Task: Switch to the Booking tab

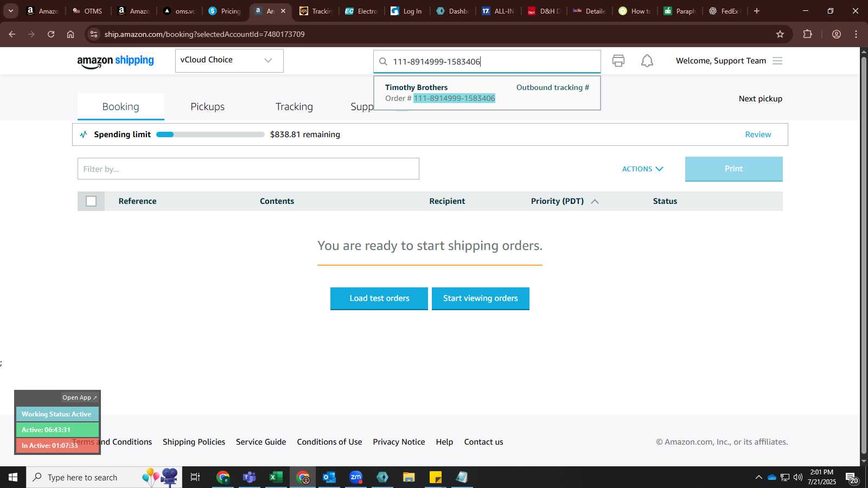Action: click(120, 107)
